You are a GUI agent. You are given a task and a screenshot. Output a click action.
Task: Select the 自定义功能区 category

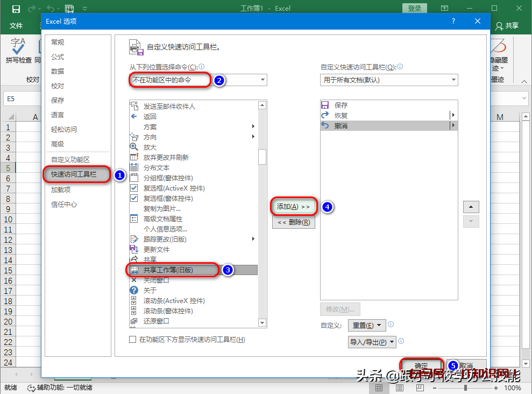[70, 159]
